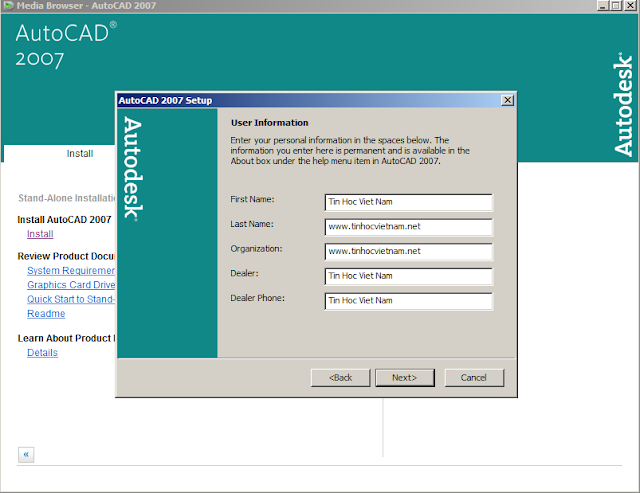640x493 pixels.
Task: Click the 'Review Product Documentation' heading
Action: pyautogui.click(x=67, y=256)
